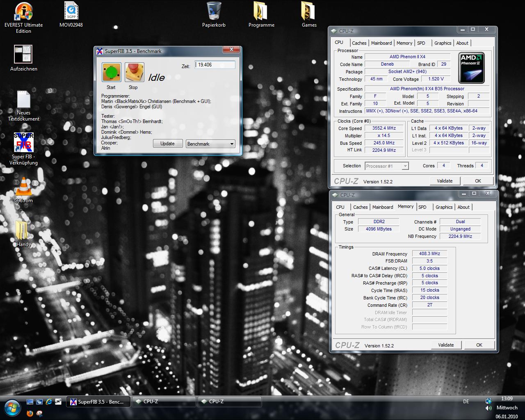Launch Firefox from the quick launch bar

30,413
